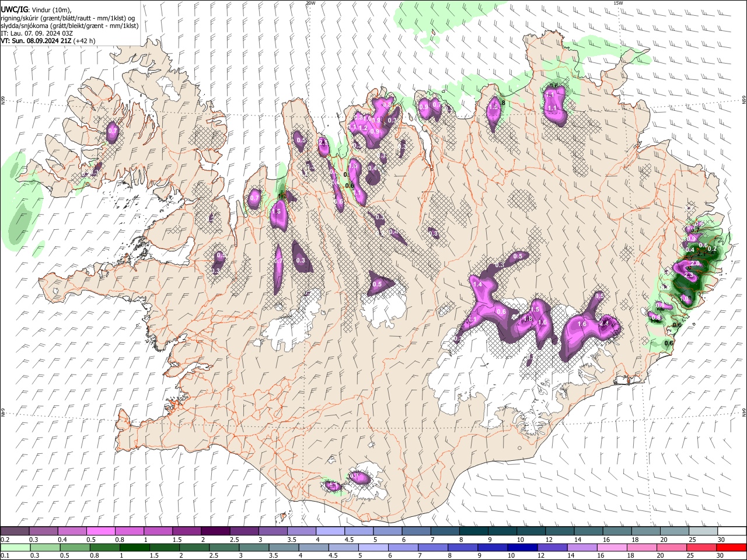This screenshot has width=747, height=560.
Task: Click the 1.8 snowfall value on the map
Action: click(x=528, y=319)
